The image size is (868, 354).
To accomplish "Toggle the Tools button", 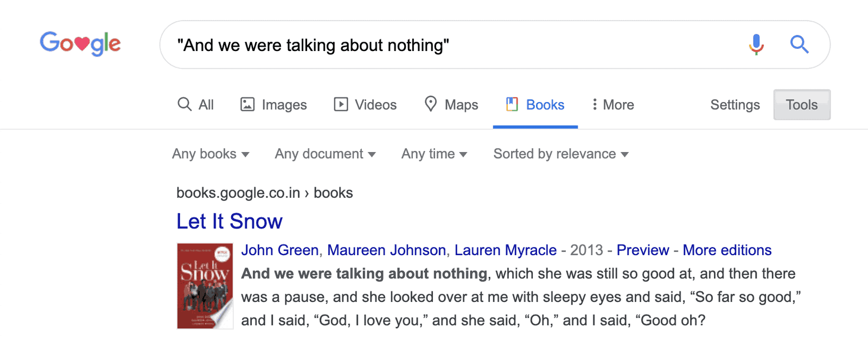I will point(801,105).
